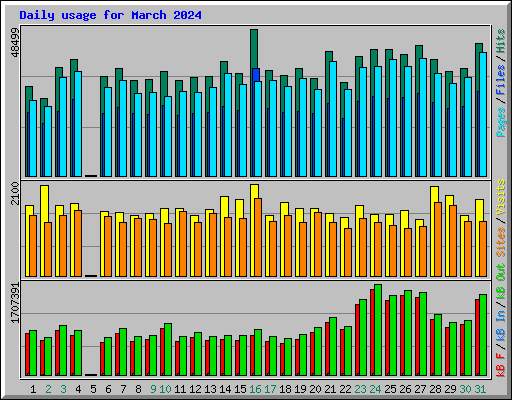
Task: Click day 21 on the x-axis
Action: click(x=330, y=389)
